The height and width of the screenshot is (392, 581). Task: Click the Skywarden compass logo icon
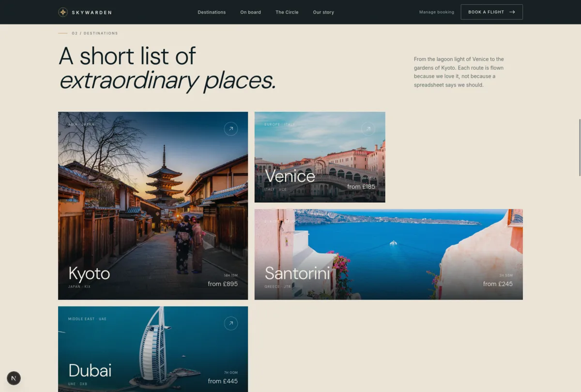[x=63, y=12]
